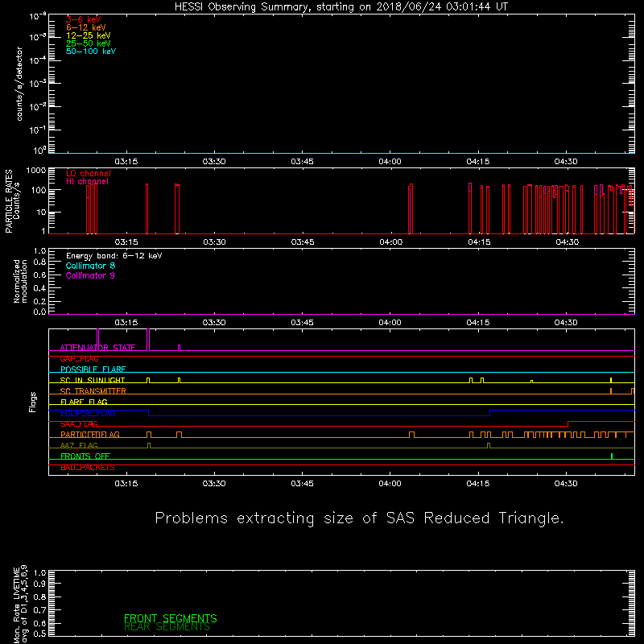This screenshot has height=644, width=644.
Task: Click the Collimator 9 legend label
Action: [90, 275]
